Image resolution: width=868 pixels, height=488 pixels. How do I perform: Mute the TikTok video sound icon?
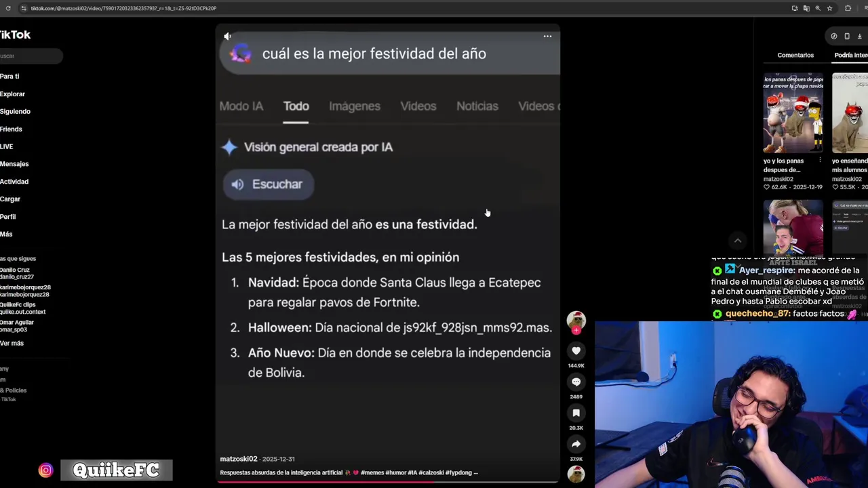click(x=228, y=37)
